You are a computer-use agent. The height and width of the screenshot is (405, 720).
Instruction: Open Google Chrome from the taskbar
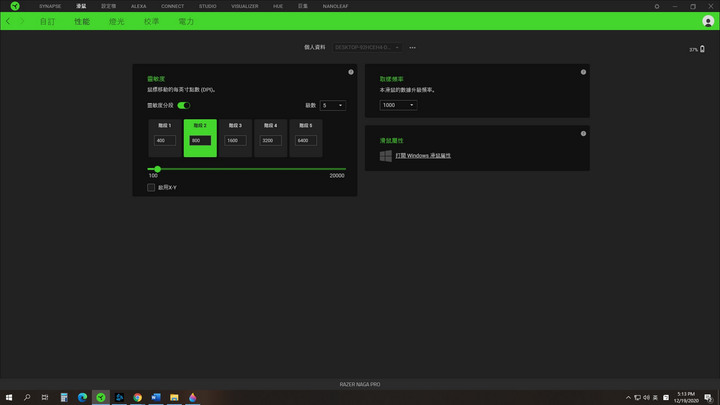pyautogui.click(x=137, y=397)
